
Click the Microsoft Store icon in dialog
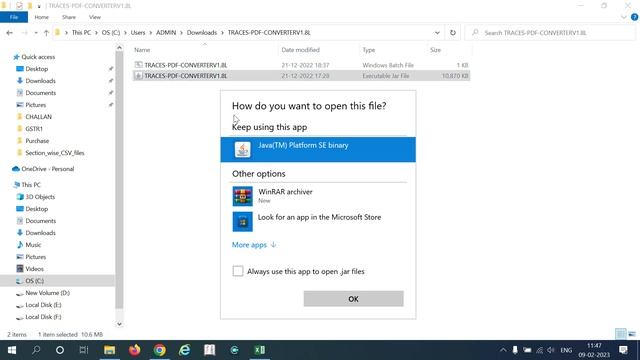[242, 222]
